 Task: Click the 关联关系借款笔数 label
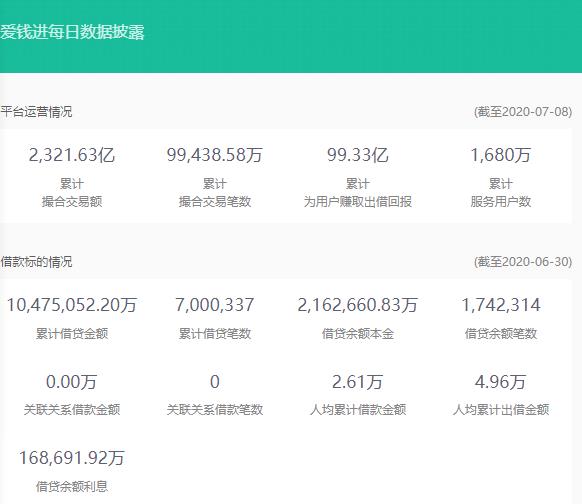point(215,410)
